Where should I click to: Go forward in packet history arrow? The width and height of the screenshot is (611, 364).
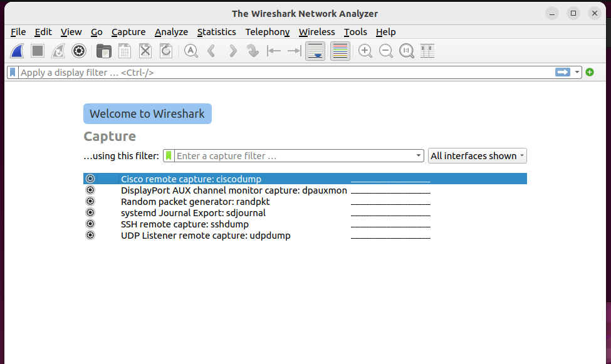coord(232,51)
